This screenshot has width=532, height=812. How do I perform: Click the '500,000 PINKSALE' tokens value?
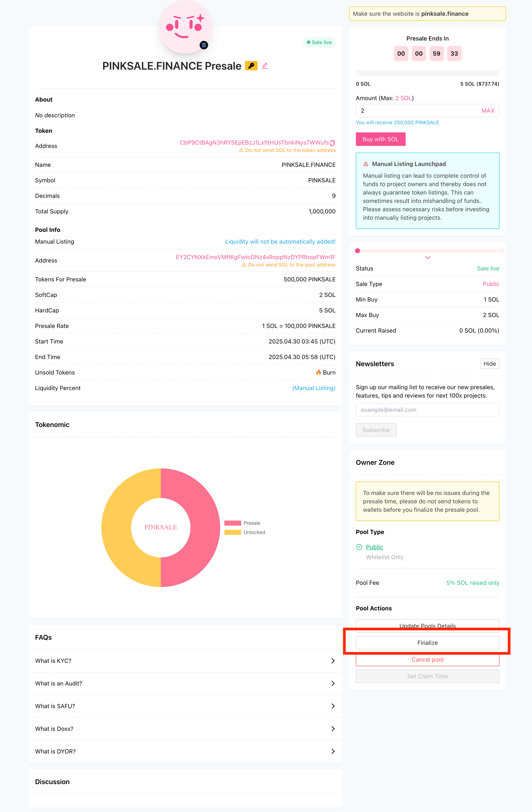(309, 279)
